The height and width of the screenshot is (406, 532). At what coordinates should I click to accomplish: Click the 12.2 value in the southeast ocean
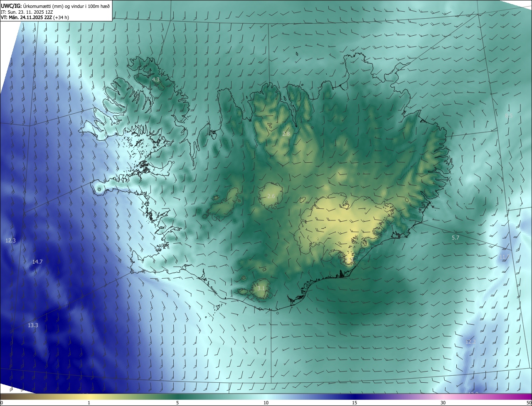pyautogui.click(x=470, y=342)
